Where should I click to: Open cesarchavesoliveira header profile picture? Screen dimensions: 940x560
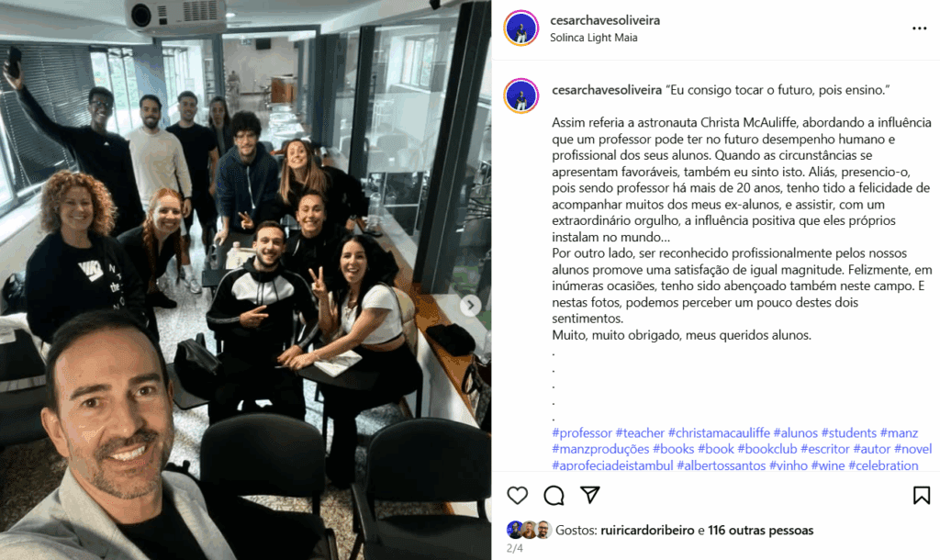[x=521, y=28]
